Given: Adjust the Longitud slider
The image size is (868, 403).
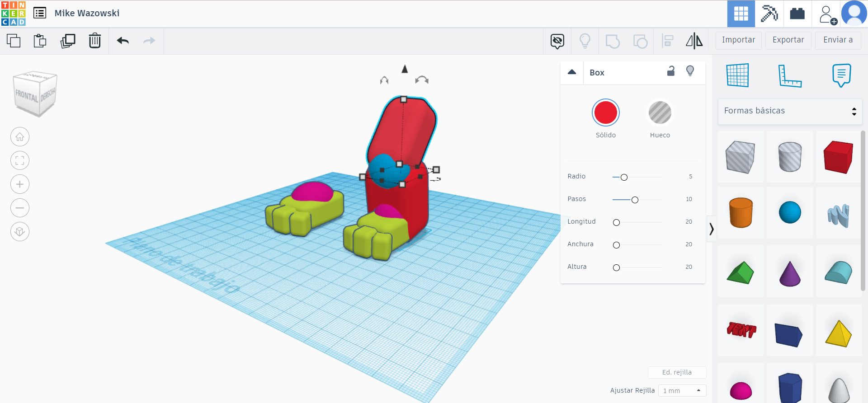Looking at the screenshot, I should pyautogui.click(x=616, y=222).
